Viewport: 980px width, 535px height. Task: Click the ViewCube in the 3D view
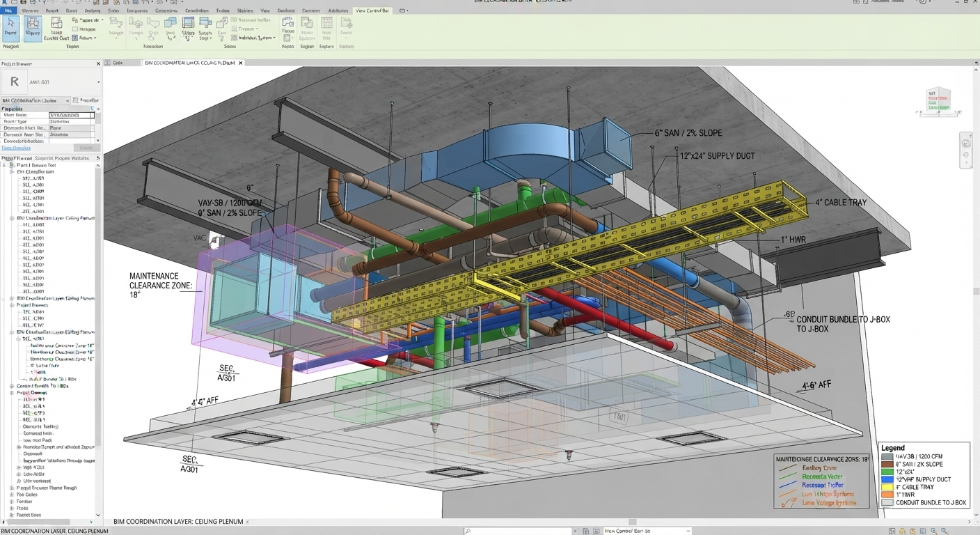click(938, 100)
